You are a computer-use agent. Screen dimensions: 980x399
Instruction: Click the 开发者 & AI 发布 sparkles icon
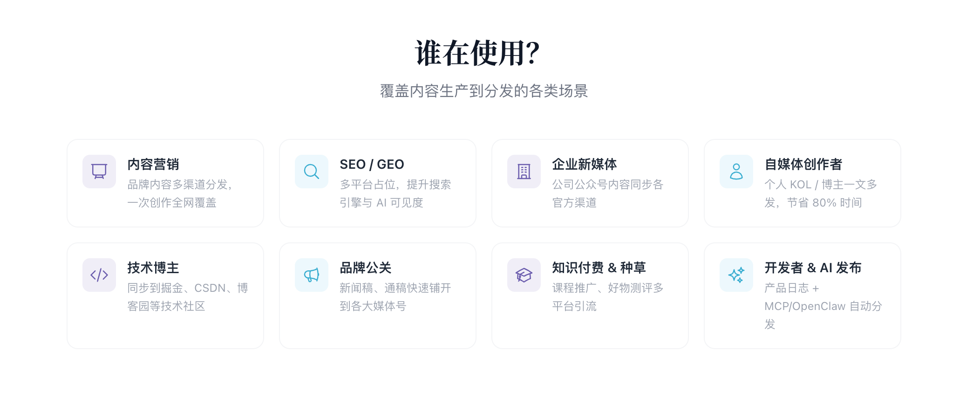[x=736, y=275]
